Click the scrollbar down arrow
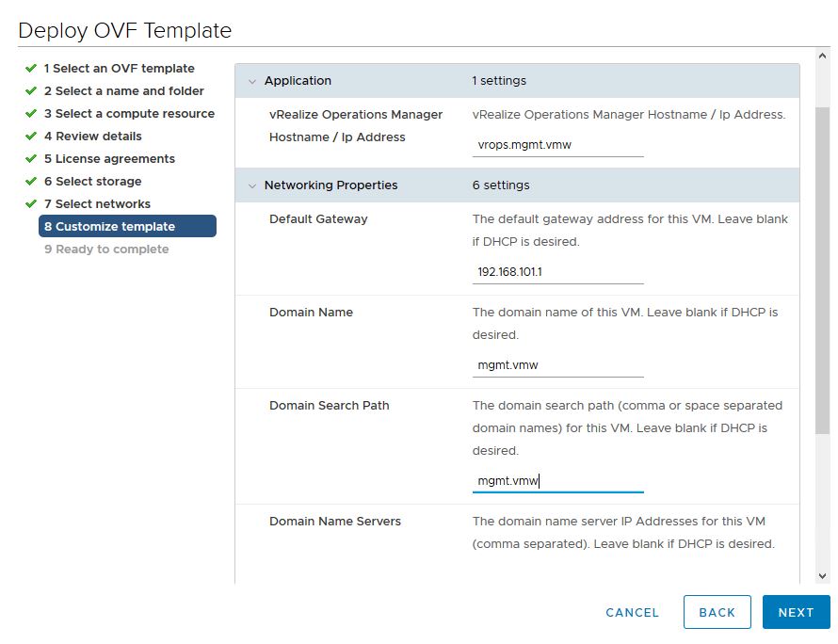Screen dimensions: 838x644 (821, 575)
